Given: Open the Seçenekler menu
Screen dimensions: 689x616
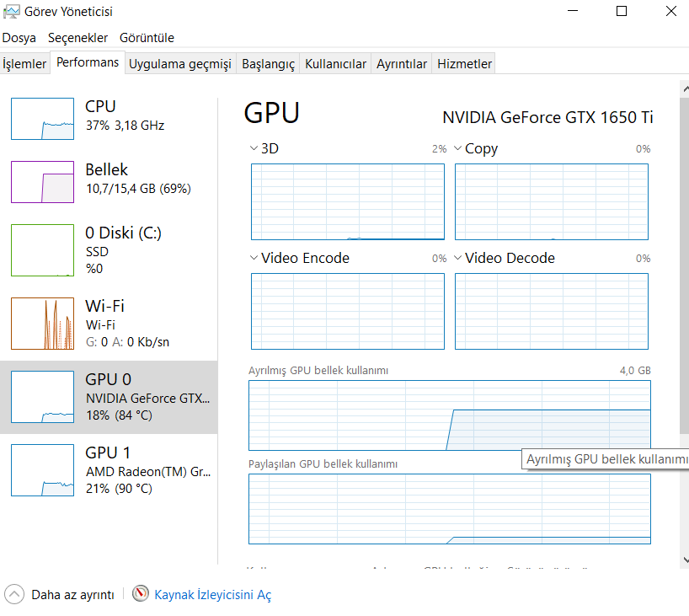Looking at the screenshot, I should (77, 38).
